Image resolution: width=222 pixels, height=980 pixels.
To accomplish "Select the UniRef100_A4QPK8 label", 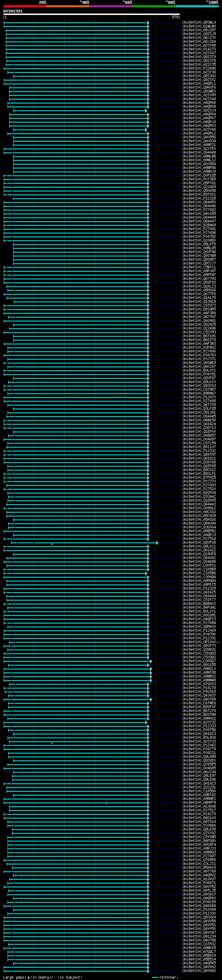I will 199,106.
